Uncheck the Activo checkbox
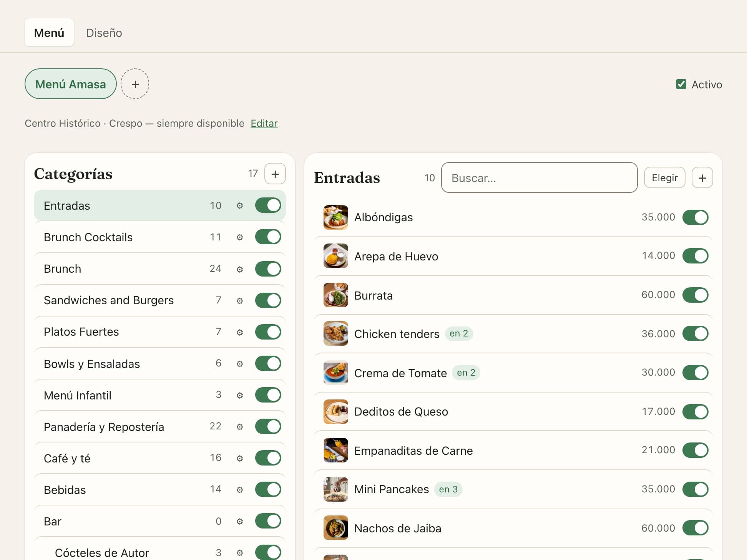Viewport: 747px width, 560px height. point(681,84)
